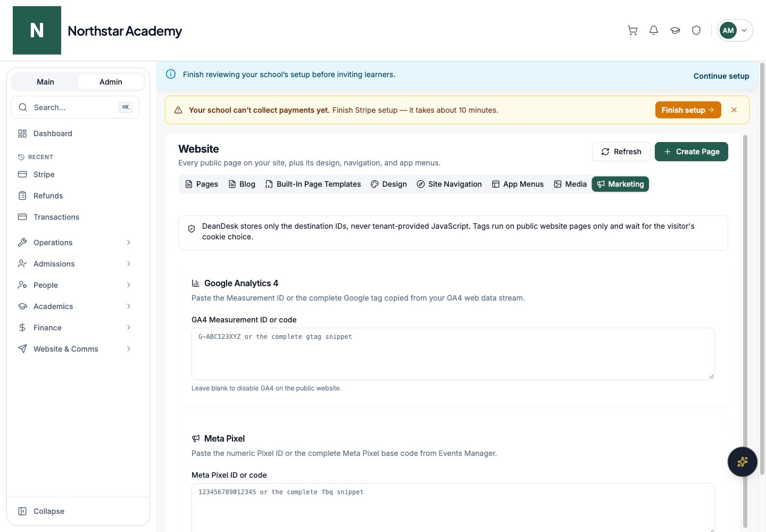766x532 pixels.
Task: Open the sparkle AI assistant button
Action: click(x=743, y=462)
